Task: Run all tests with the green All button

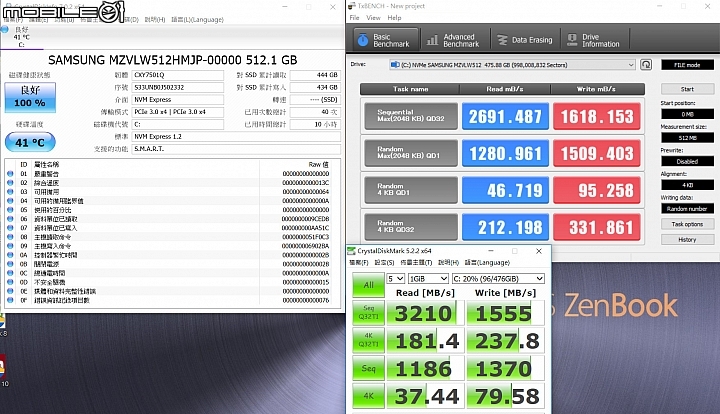Action: click(368, 285)
